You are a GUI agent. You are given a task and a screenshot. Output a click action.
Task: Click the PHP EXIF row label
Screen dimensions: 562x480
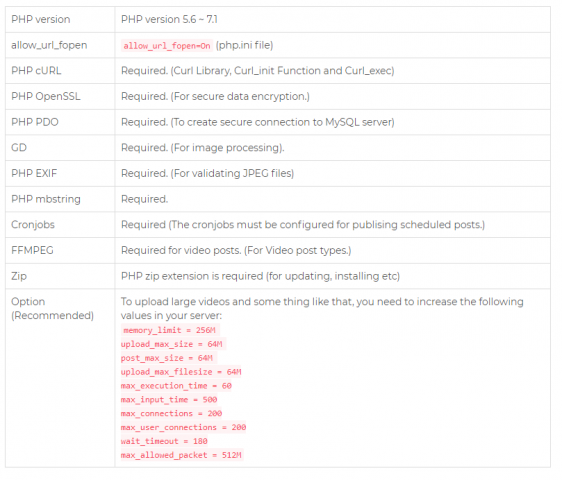34,174
